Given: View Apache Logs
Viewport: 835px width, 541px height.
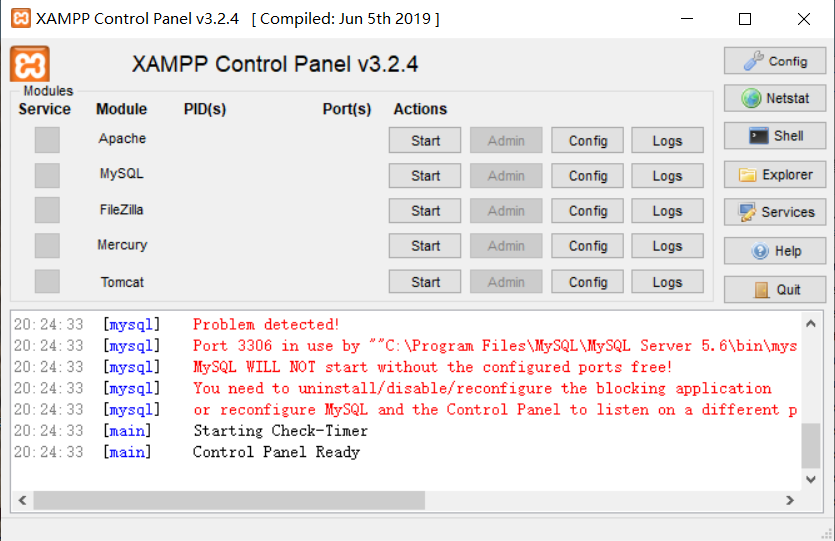Looking at the screenshot, I should [x=668, y=140].
